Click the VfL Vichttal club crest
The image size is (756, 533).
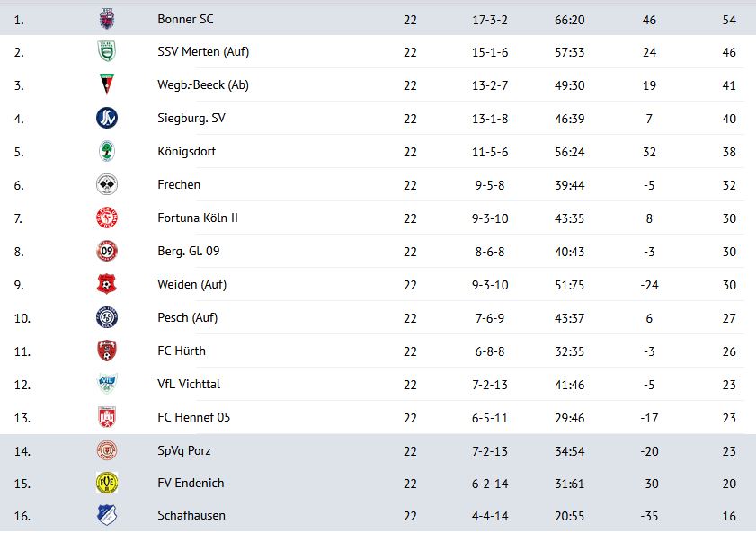(107, 384)
